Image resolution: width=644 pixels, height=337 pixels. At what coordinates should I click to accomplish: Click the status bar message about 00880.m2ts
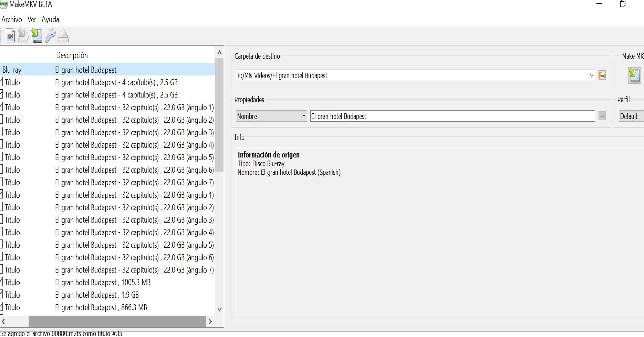[61, 334]
